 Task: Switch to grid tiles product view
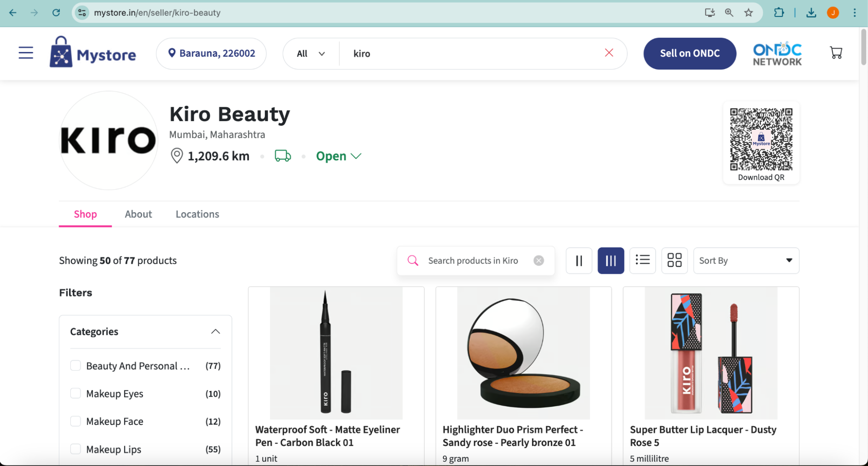pos(674,260)
